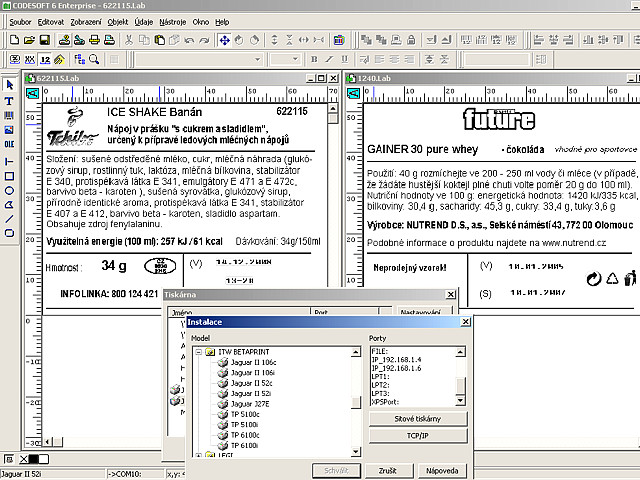Screen dimensions: 640x480
Task: Select TP 5100c printer model
Action: (x=245, y=414)
